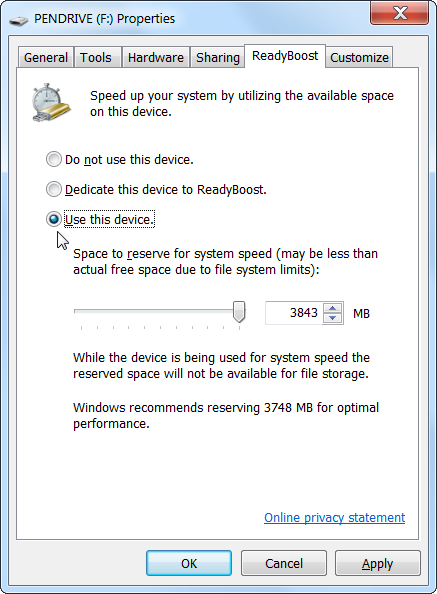Switch to the Customize tab
This screenshot has width=437, height=594.
(359, 58)
